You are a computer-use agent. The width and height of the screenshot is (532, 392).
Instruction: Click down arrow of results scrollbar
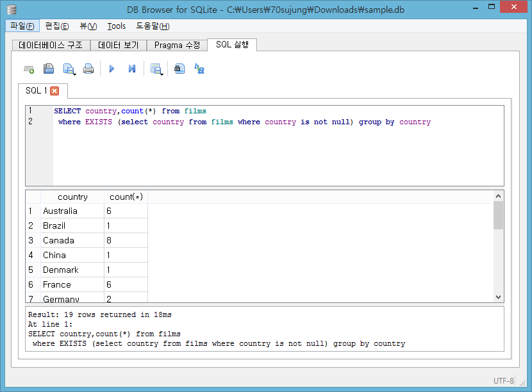[x=498, y=297]
